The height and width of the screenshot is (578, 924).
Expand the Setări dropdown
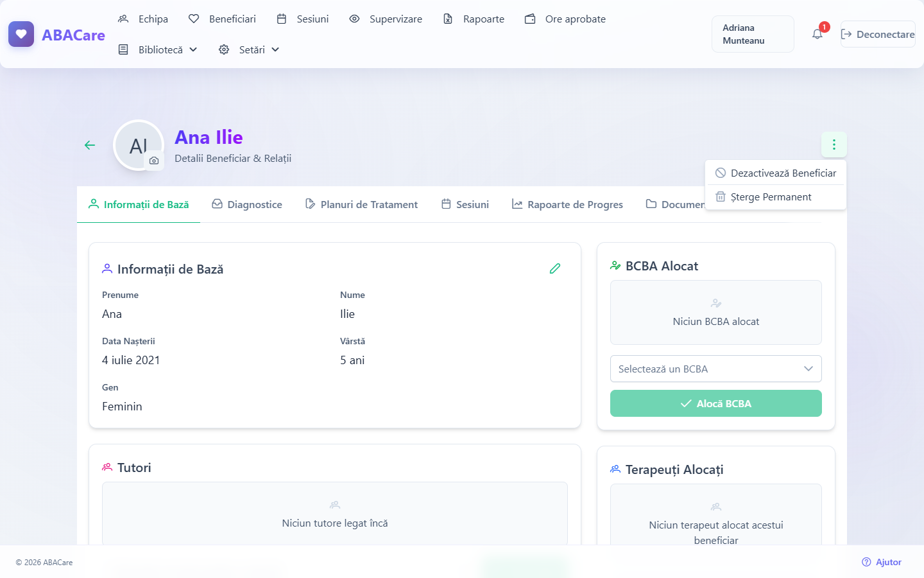click(249, 49)
